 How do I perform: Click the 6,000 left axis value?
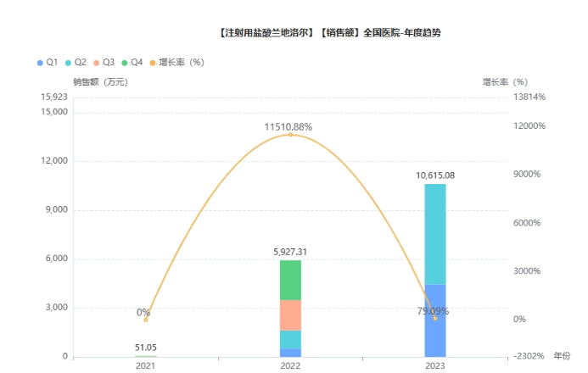click(57, 259)
